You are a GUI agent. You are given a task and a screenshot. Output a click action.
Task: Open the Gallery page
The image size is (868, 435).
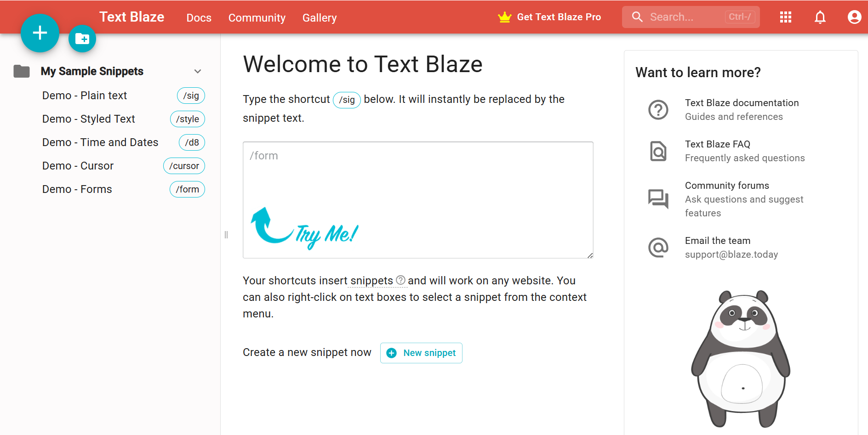[320, 18]
